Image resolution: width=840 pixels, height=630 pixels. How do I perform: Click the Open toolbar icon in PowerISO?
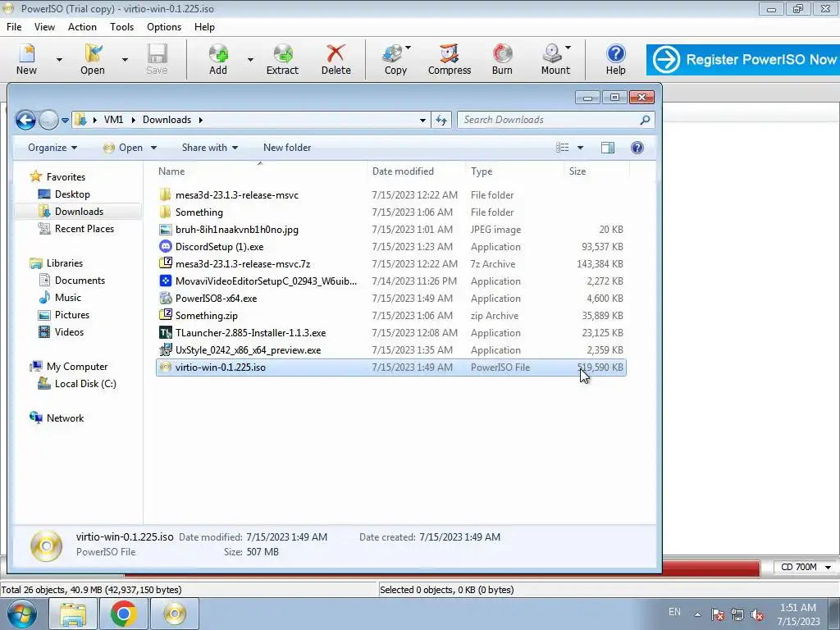point(93,59)
